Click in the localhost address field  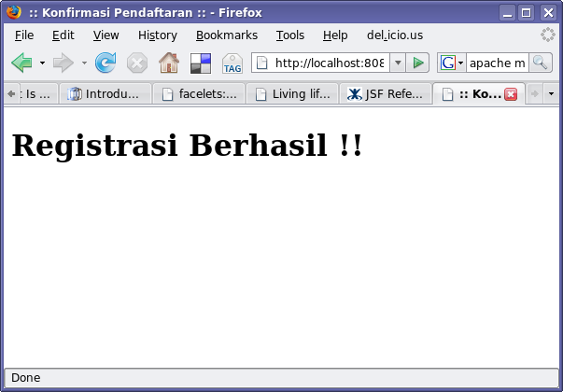(327, 63)
